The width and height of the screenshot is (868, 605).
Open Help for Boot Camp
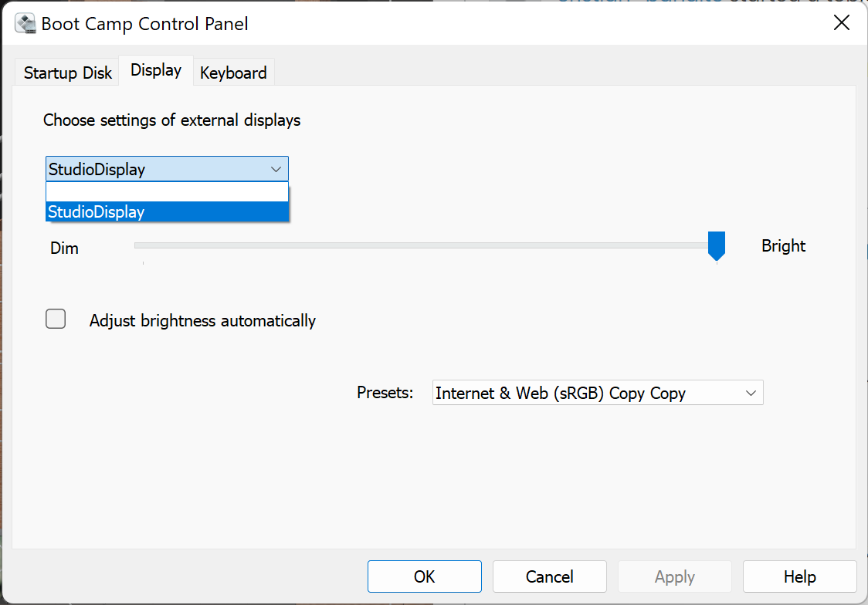[x=800, y=576]
